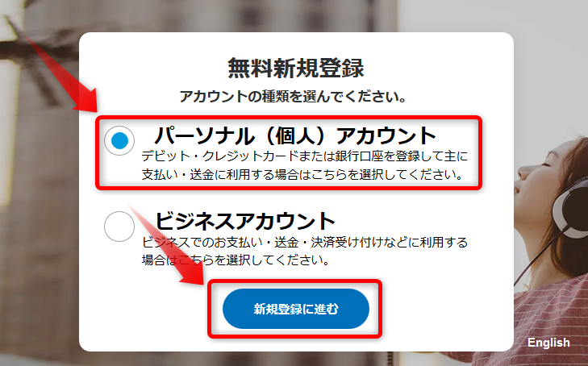Select the ビジネスアカウント radio button
This screenshot has height=366, width=588.
[x=119, y=227]
